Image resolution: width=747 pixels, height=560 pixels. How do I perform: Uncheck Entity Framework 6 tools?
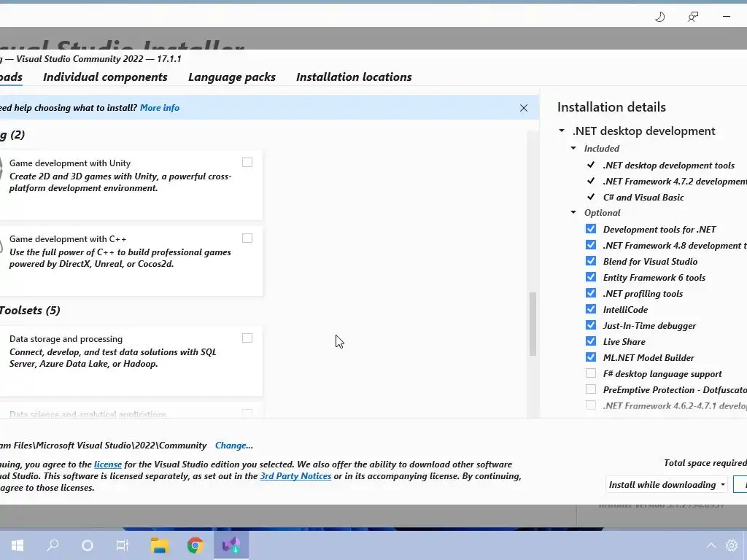pos(591,277)
